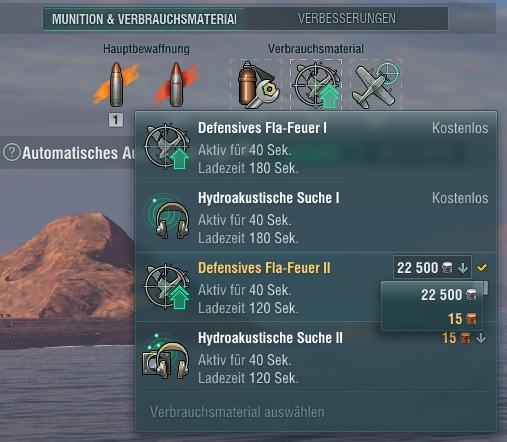Select the orange high-explosive shell icon
The height and width of the screenshot is (442, 507).
pos(116,84)
